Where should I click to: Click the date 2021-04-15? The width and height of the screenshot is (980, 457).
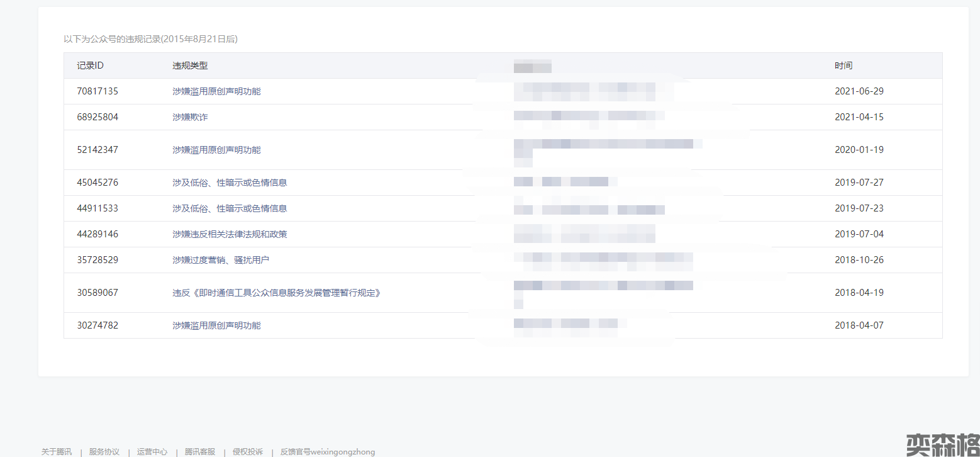[859, 117]
